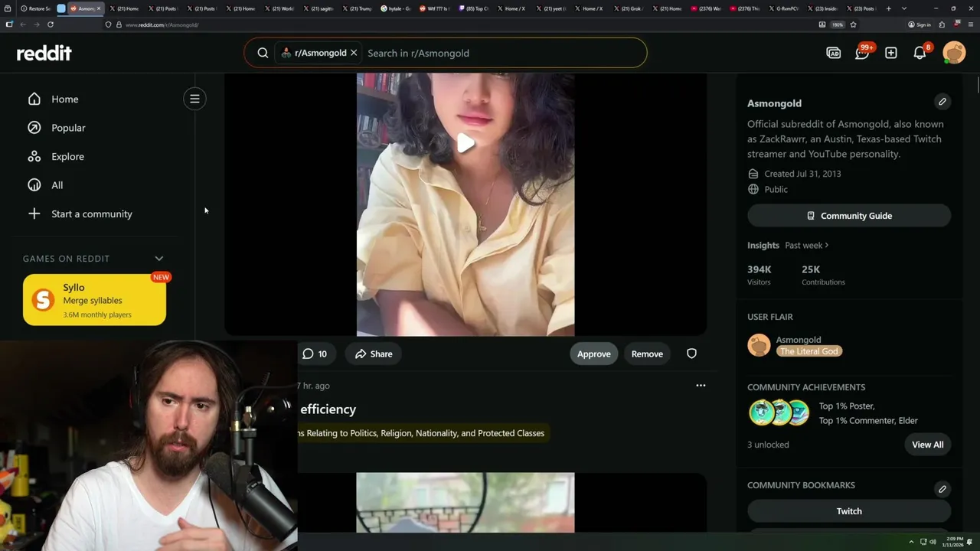Viewport: 980px width, 551px height.
Task: Switch to the hytale browser tab
Action: 396,8
